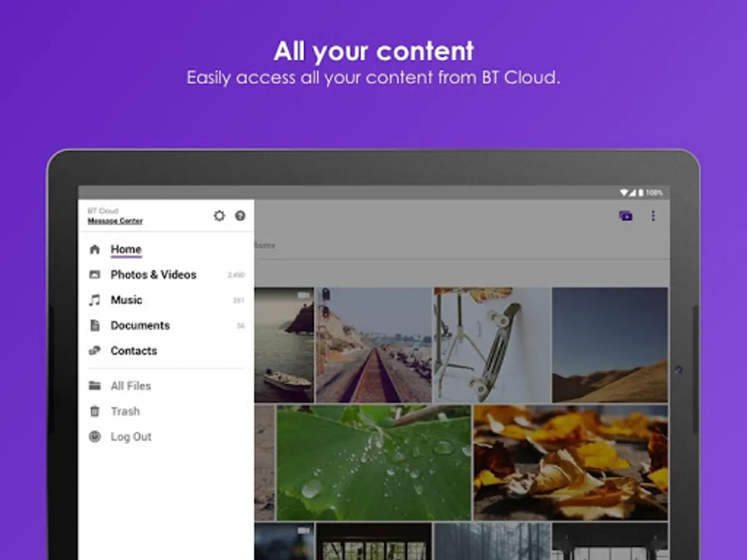Open the foggy forest photo
The width and height of the screenshot is (747, 560).
492,541
